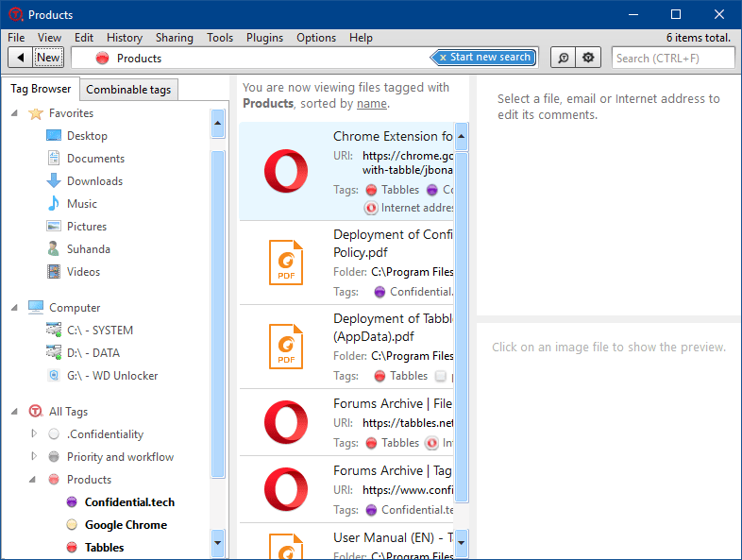
Task: Select the .Confidentiality tag circle
Action: point(54,433)
